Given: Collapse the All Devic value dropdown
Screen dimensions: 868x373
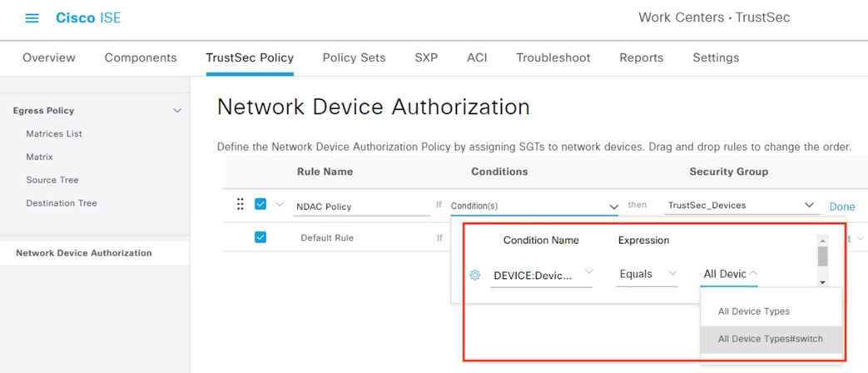Looking at the screenshot, I should tap(729, 274).
